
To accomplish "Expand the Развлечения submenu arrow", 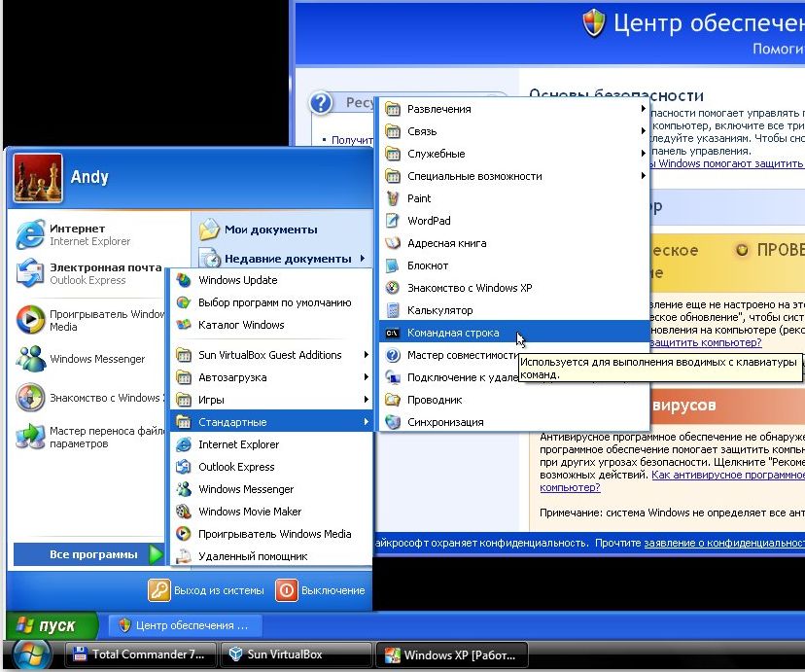I will coord(643,109).
